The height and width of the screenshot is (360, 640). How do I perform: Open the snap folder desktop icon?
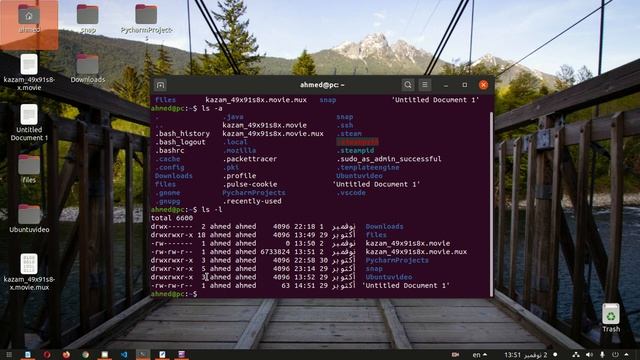click(88, 19)
